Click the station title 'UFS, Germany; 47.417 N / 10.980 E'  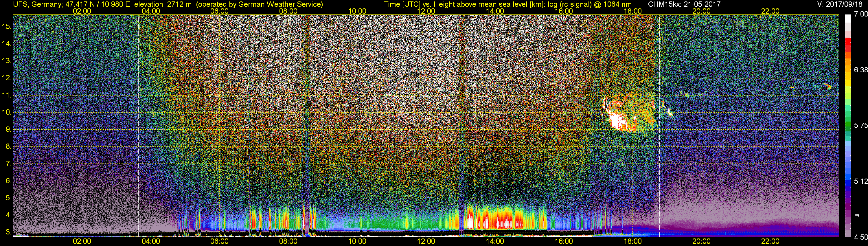pyautogui.click(x=72, y=4)
